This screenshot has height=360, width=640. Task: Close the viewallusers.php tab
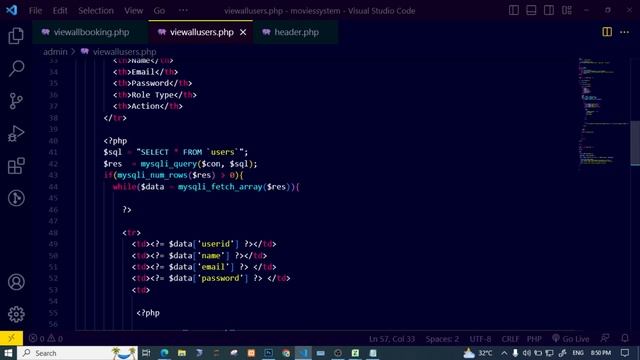(x=243, y=32)
